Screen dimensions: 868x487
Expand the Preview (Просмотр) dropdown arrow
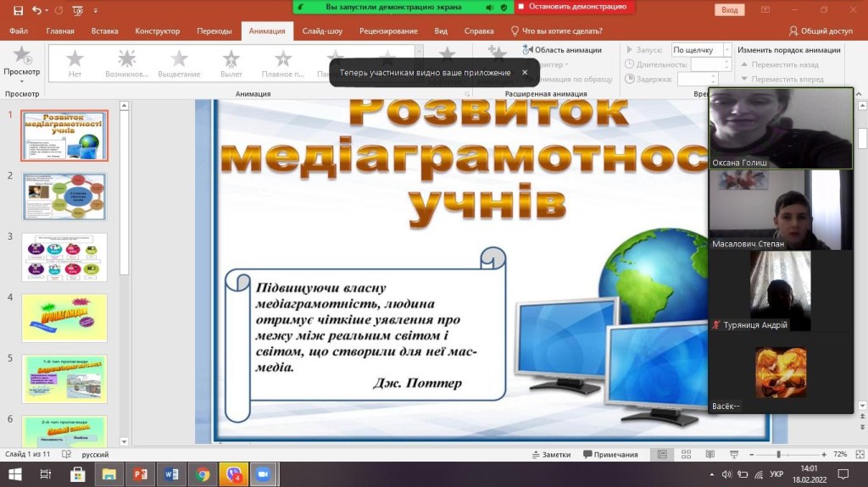21,82
